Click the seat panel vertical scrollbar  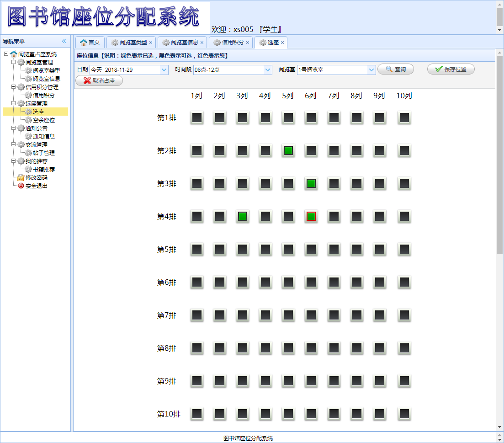pyautogui.click(x=499, y=155)
